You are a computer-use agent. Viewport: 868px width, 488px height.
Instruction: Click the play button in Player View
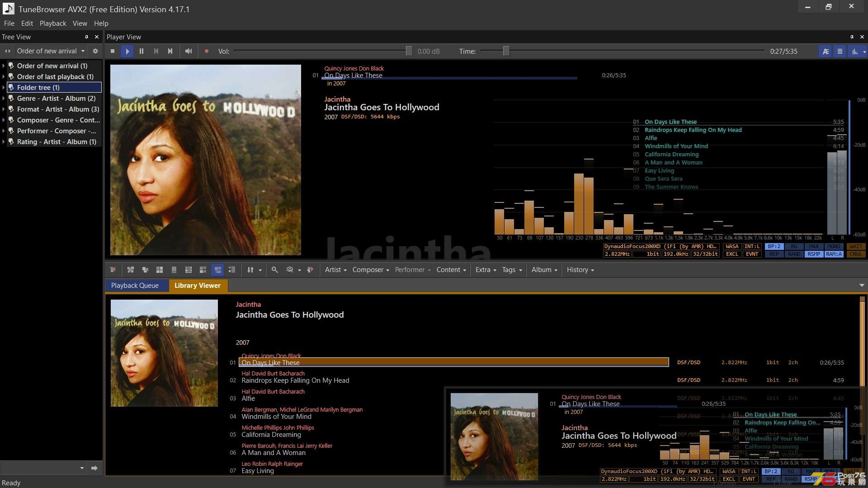point(127,51)
